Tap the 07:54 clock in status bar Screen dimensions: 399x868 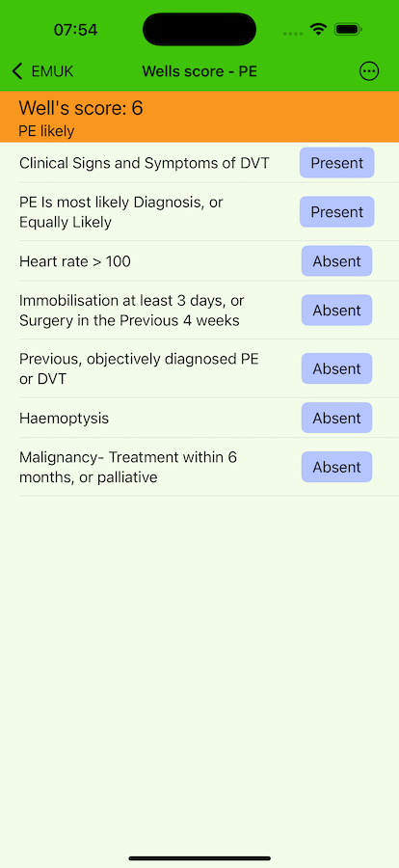[75, 29]
